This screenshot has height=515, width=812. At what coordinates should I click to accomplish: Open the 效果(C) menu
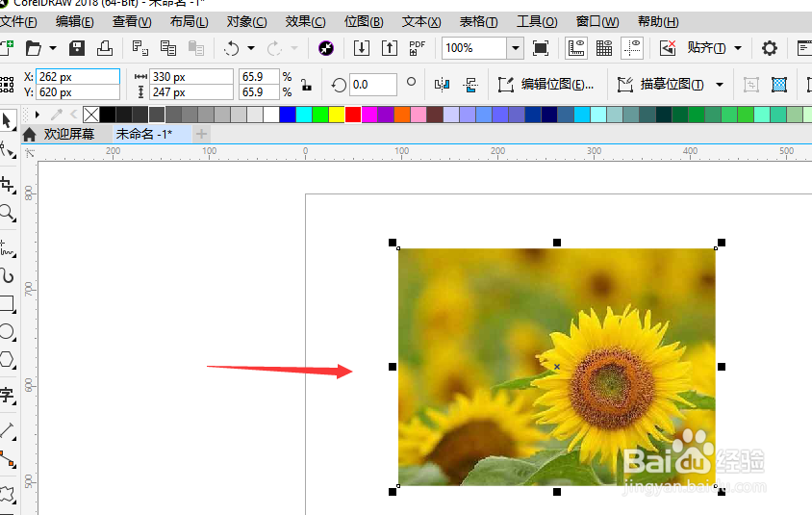coord(306,22)
